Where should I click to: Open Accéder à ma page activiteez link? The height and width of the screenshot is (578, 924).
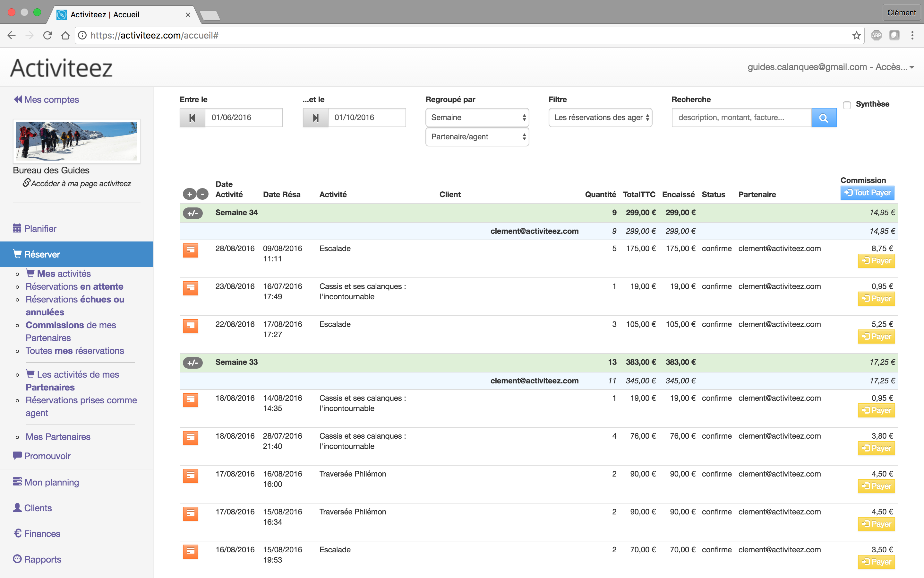(77, 183)
